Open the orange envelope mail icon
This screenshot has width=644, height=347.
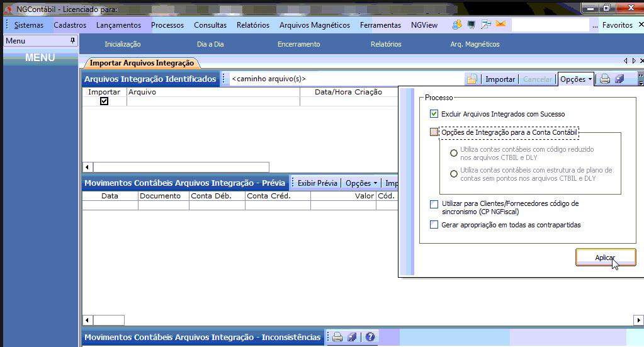coord(500,25)
